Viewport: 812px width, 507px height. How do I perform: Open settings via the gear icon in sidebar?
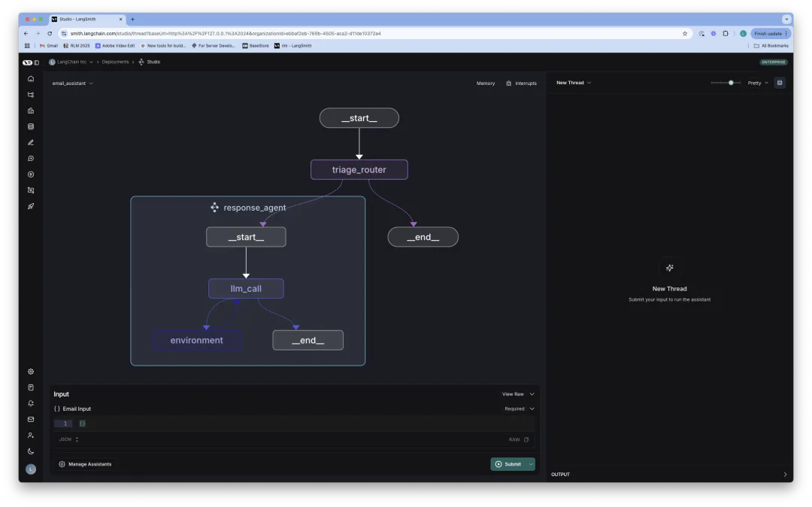30,371
